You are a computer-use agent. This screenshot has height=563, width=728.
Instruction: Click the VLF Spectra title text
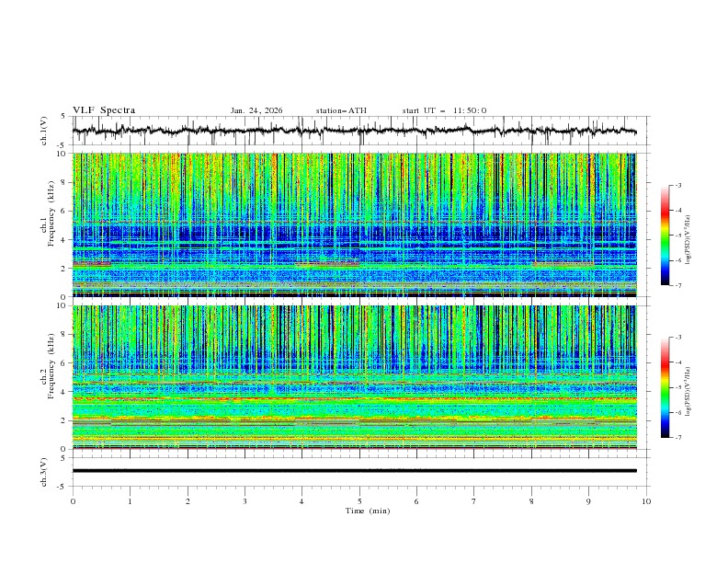coord(104,110)
